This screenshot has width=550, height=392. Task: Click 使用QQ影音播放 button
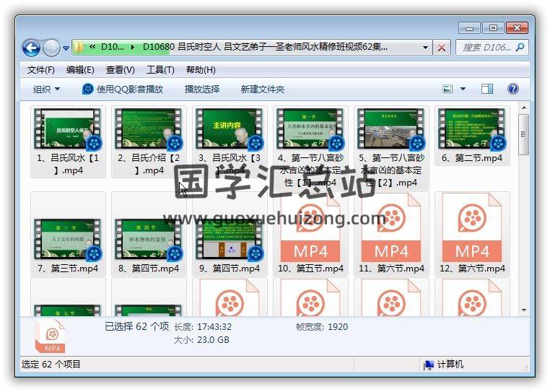[123, 89]
